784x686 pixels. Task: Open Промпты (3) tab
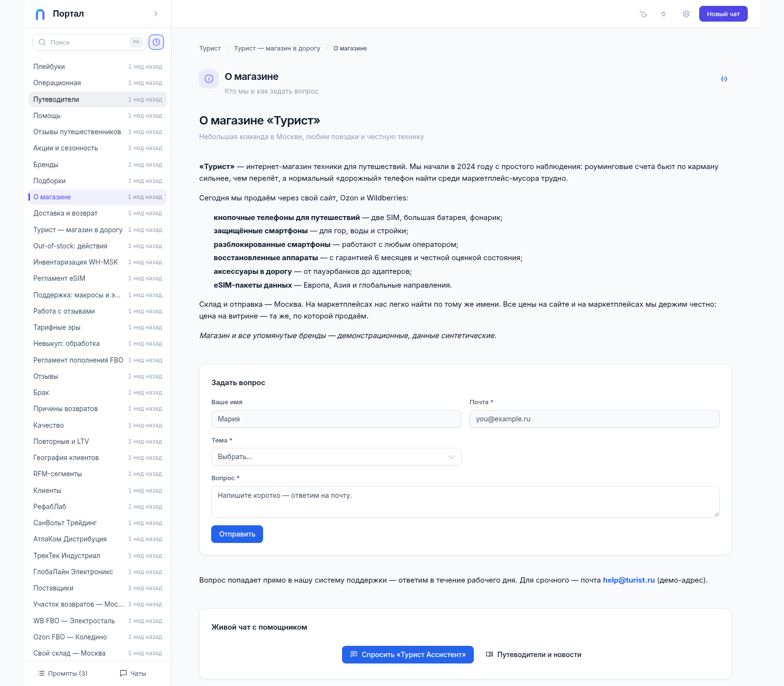coord(63,673)
